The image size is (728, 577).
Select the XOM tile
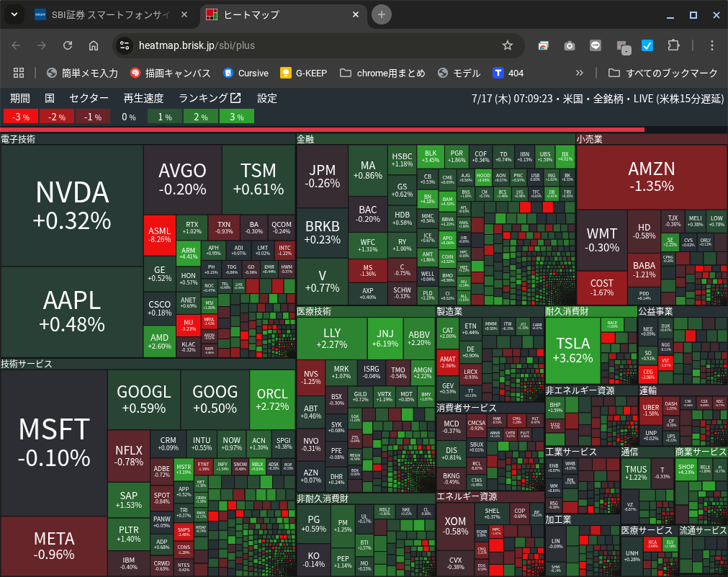(455, 526)
